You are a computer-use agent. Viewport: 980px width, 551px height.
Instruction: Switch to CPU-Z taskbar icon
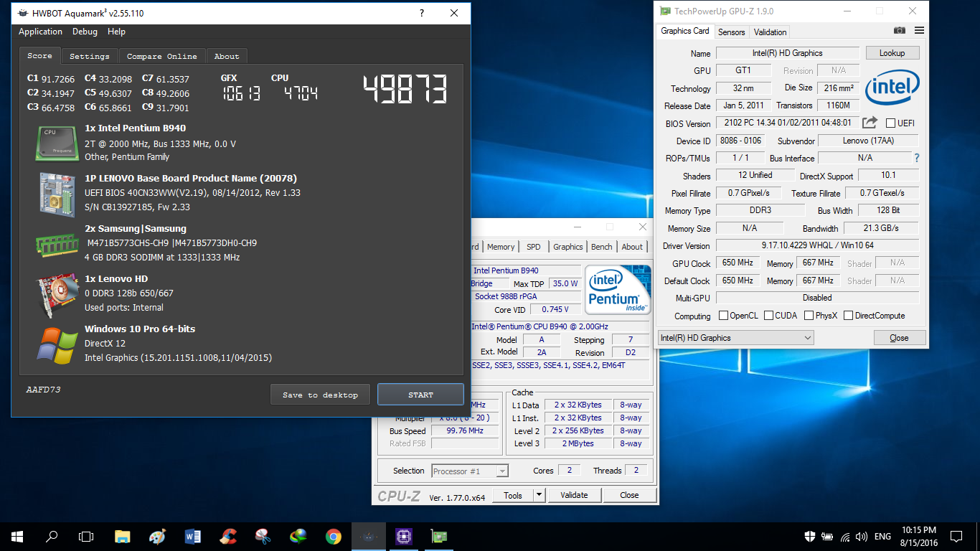(404, 536)
